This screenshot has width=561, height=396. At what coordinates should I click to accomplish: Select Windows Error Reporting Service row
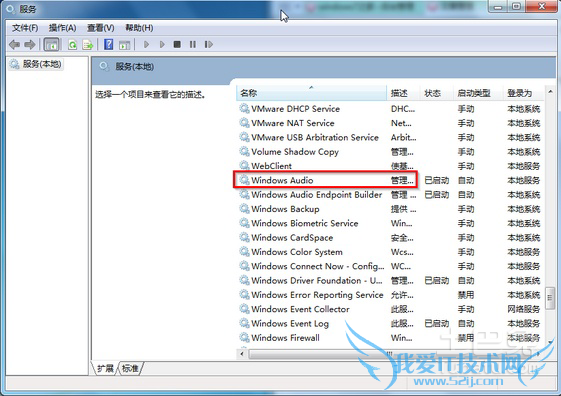click(390, 295)
